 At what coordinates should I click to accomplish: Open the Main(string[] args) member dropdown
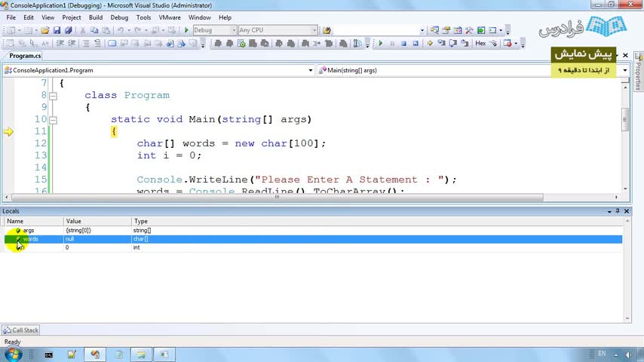[x=624, y=70]
